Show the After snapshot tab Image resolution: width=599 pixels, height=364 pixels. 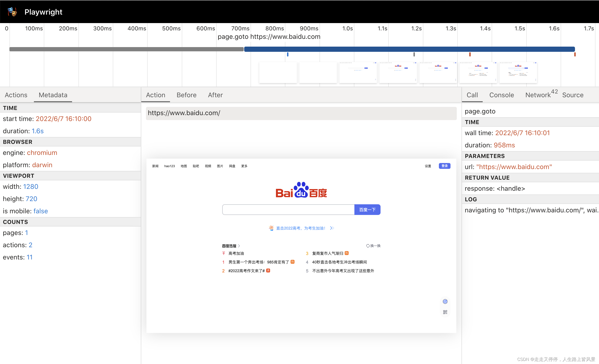215,95
